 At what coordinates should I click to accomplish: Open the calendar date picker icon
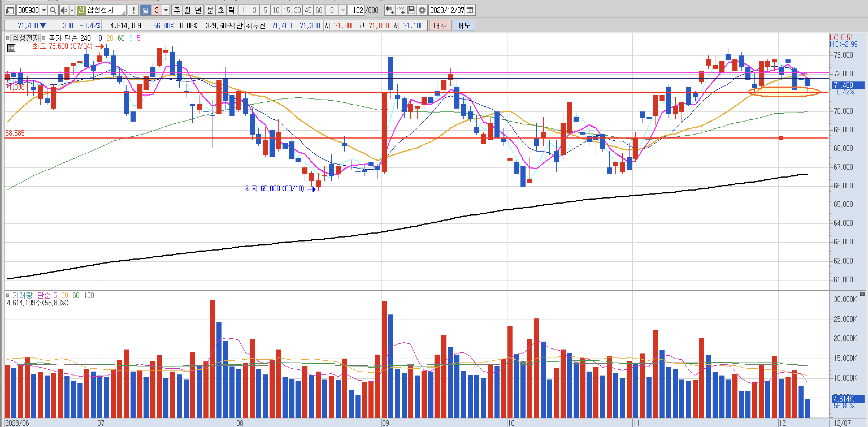tap(470, 10)
